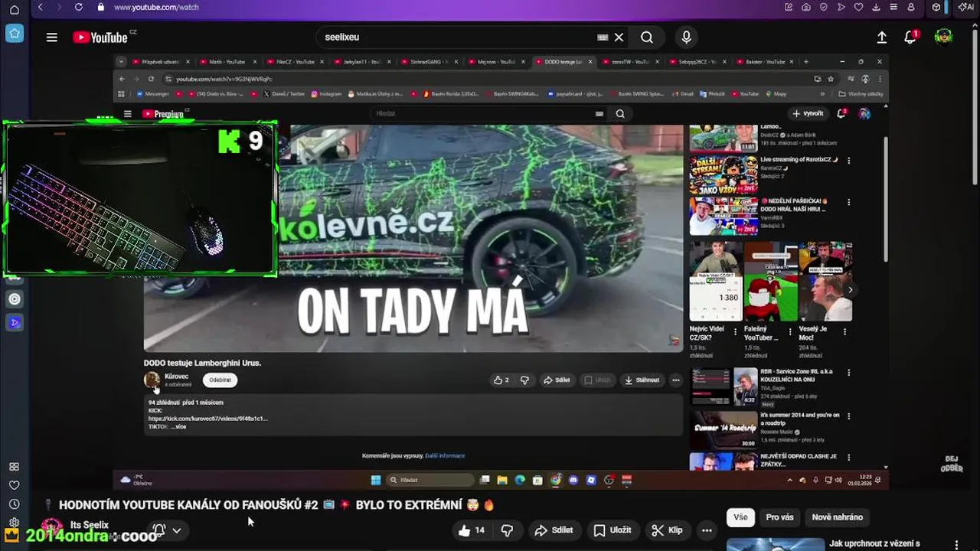
Task: Take a snapshot with the camera icon
Action: pos(806,7)
